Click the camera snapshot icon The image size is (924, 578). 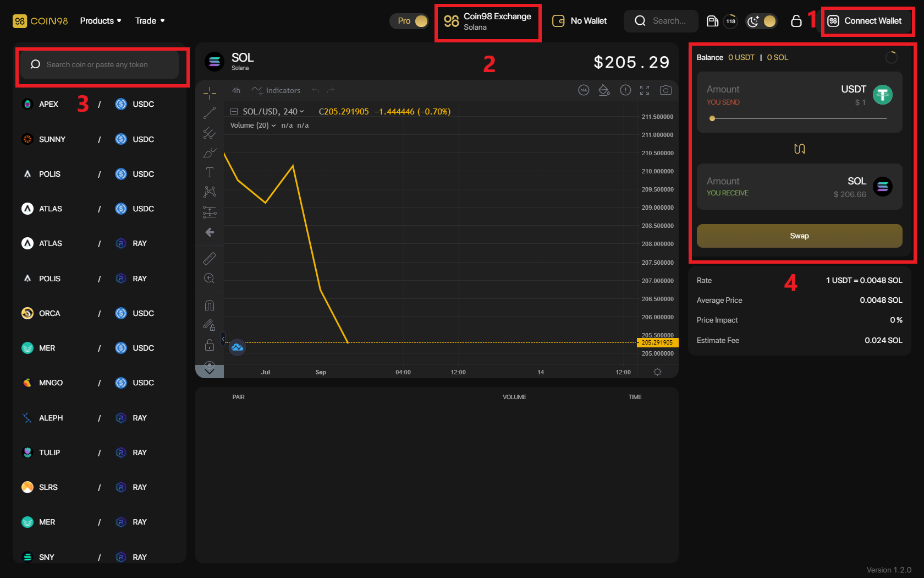(x=665, y=90)
